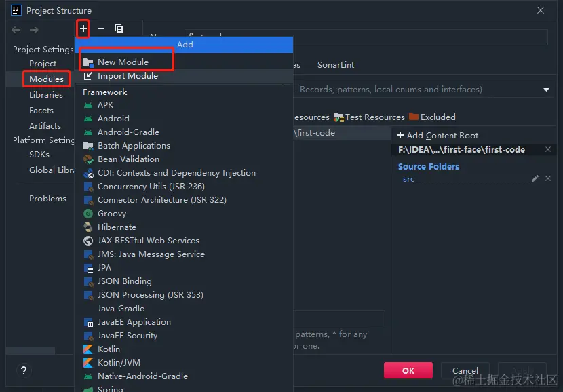This screenshot has width=563, height=392.
Task: Click the JPA framework icon
Action: click(88, 268)
